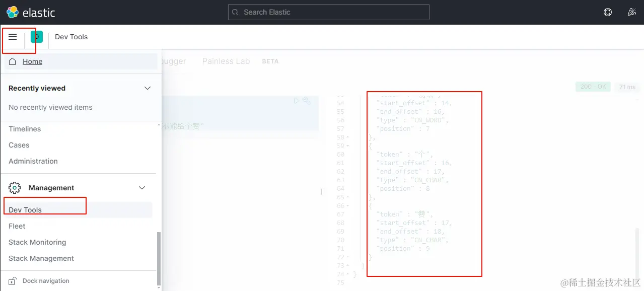Open Stack Monitoring
The width and height of the screenshot is (644, 291).
(37, 242)
